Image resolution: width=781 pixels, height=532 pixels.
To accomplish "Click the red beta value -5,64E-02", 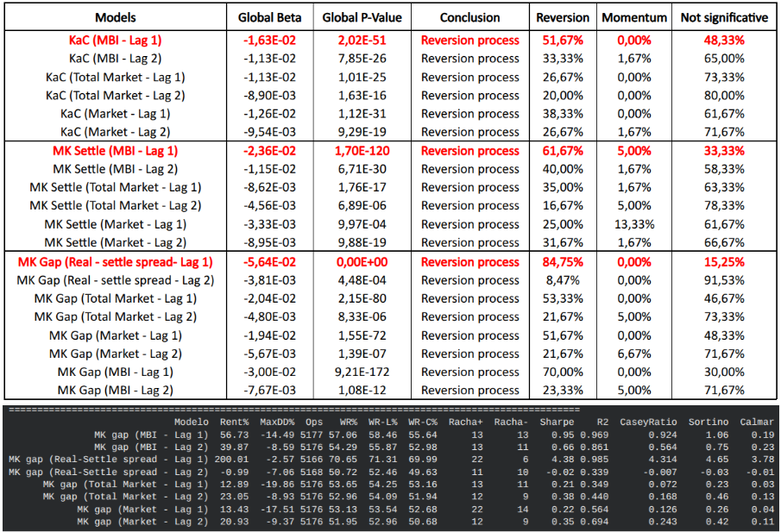I will coord(269,262).
